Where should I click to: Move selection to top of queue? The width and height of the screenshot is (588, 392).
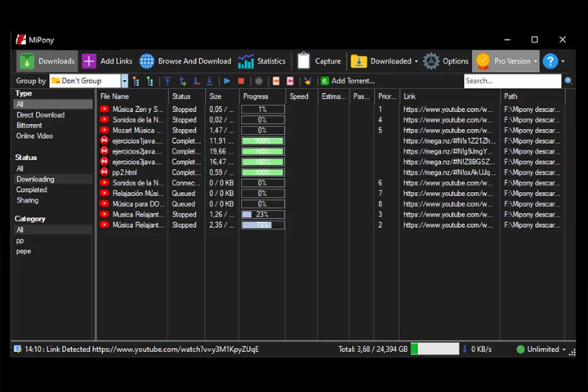click(167, 81)
